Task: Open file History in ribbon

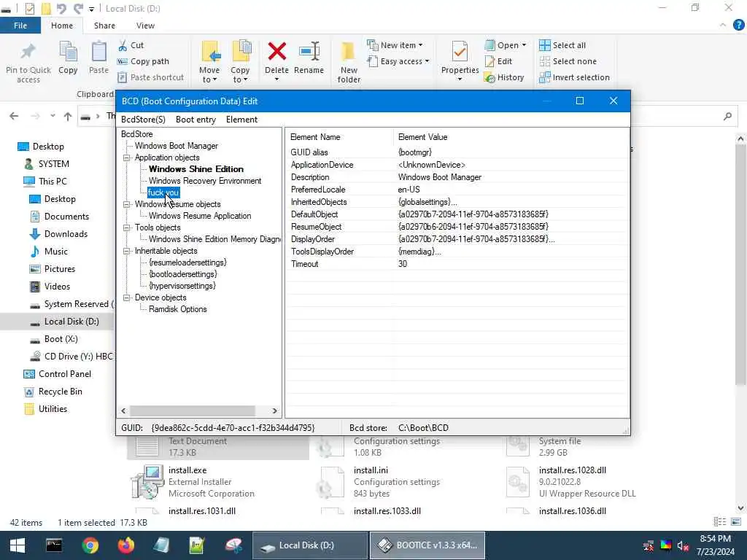Action: coord(504,77)
